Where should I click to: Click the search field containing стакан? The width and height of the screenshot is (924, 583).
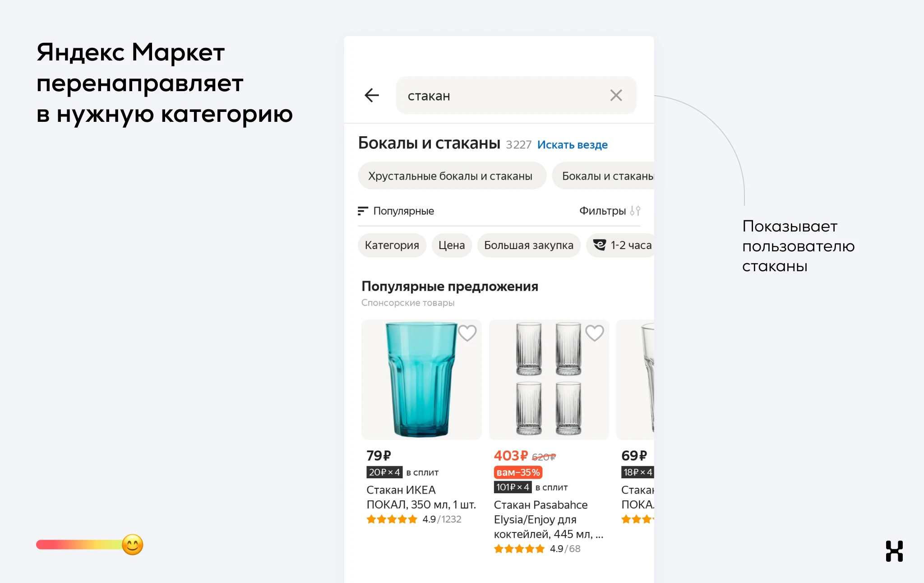pos(516,95)
